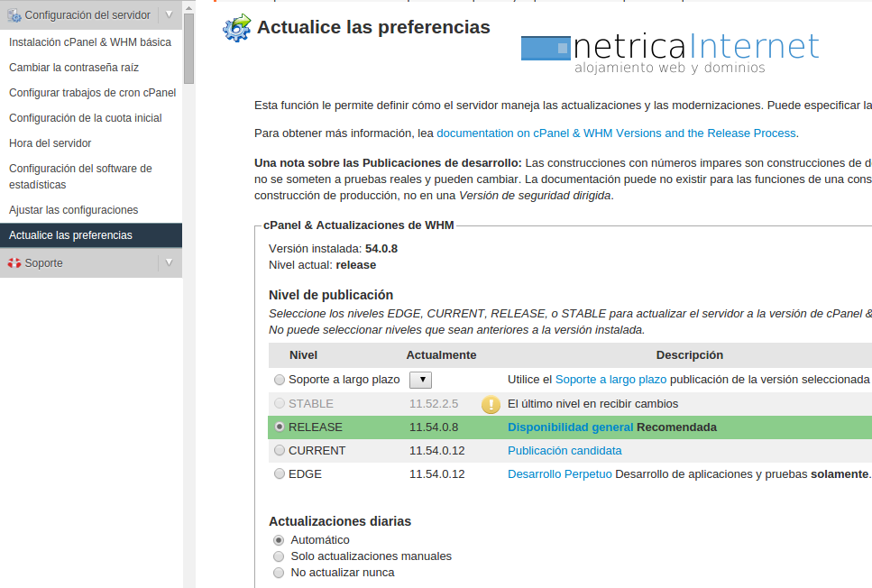The image size is (872, 588).
Task: Select the RELEASE level radio button
Action: 280,427
